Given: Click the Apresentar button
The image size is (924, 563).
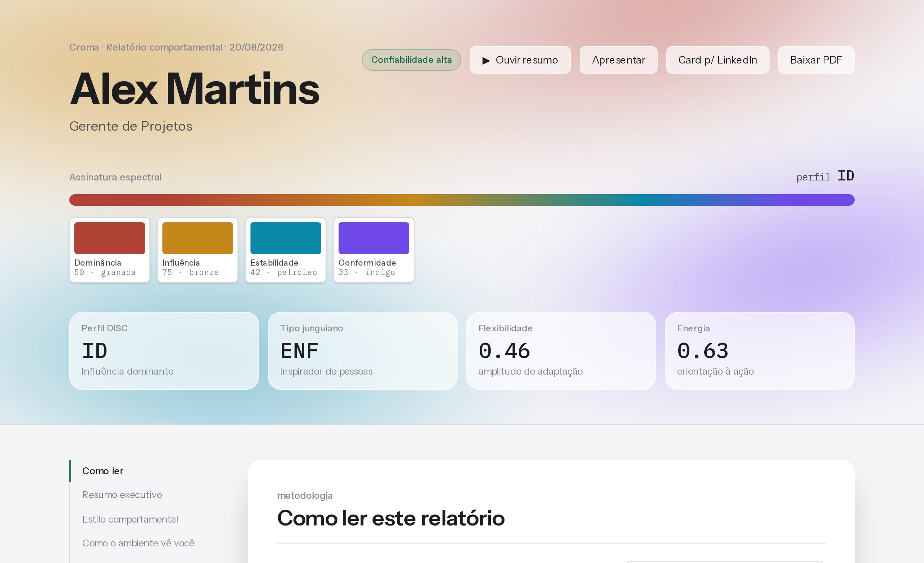Looking at the screenshot, I should tap(618, 60).
